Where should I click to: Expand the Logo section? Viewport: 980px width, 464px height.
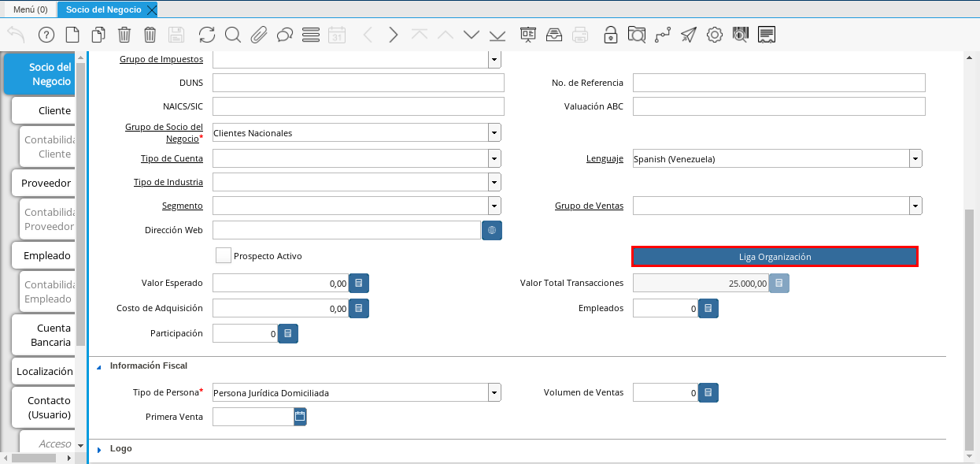tap(100, 449)
